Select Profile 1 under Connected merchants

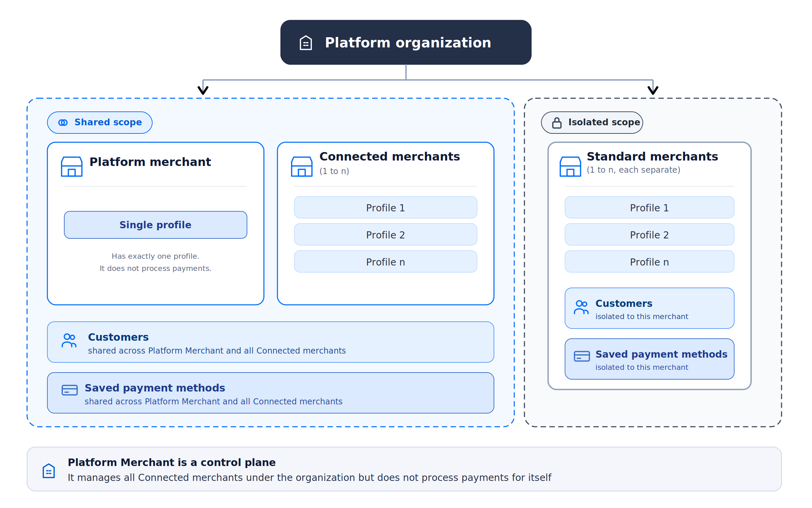pyautogui.click(x=386, y=207)
